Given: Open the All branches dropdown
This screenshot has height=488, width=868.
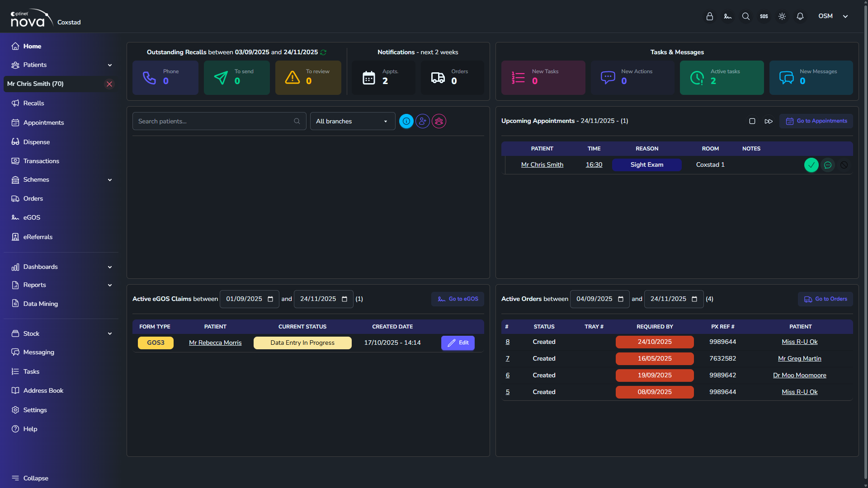Looking at the screenshot, I should [x=352, y=121].
